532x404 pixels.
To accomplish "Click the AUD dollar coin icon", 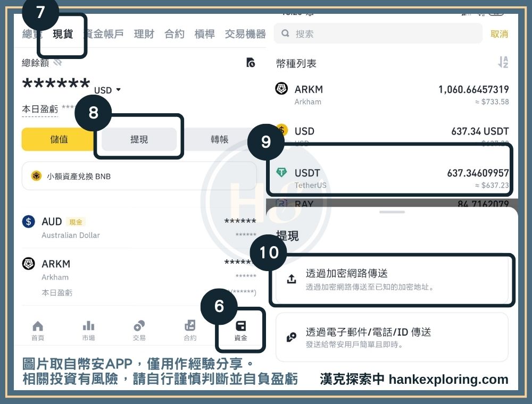I will [x=29, y=222].
